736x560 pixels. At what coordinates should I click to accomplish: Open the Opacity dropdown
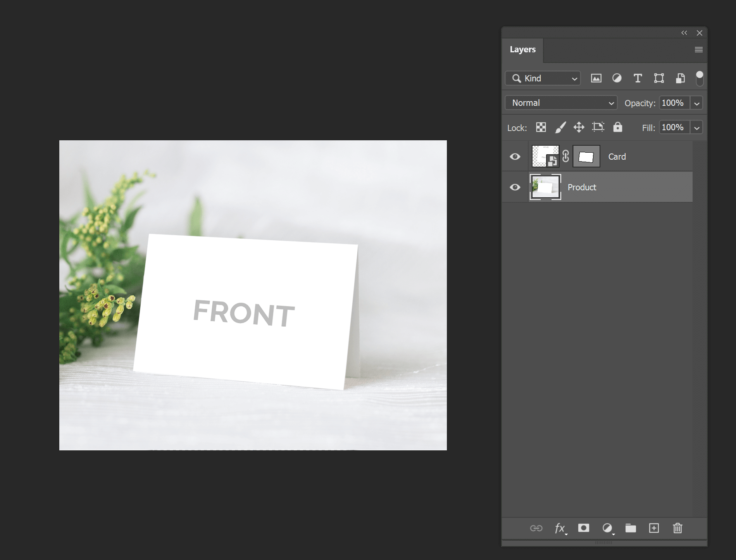696,103
